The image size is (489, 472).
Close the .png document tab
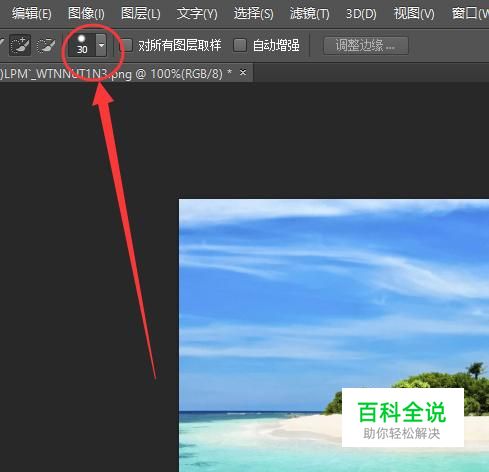[x=243, y=72]
